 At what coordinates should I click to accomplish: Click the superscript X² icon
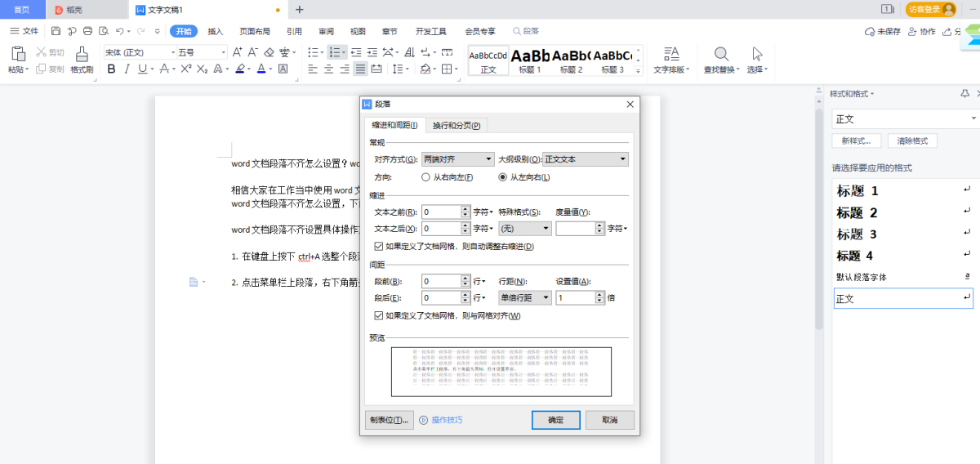(x=185, y=69)
